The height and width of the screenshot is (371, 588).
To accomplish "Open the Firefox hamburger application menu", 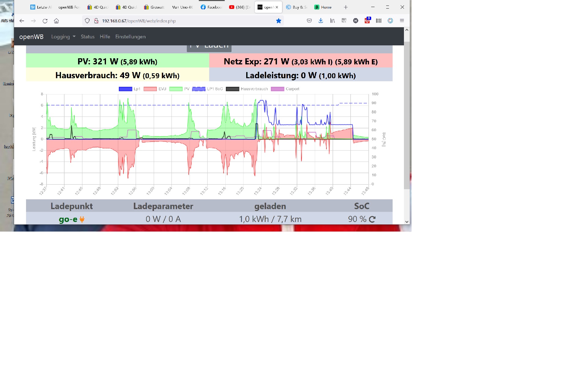I will tap(402, 21).
